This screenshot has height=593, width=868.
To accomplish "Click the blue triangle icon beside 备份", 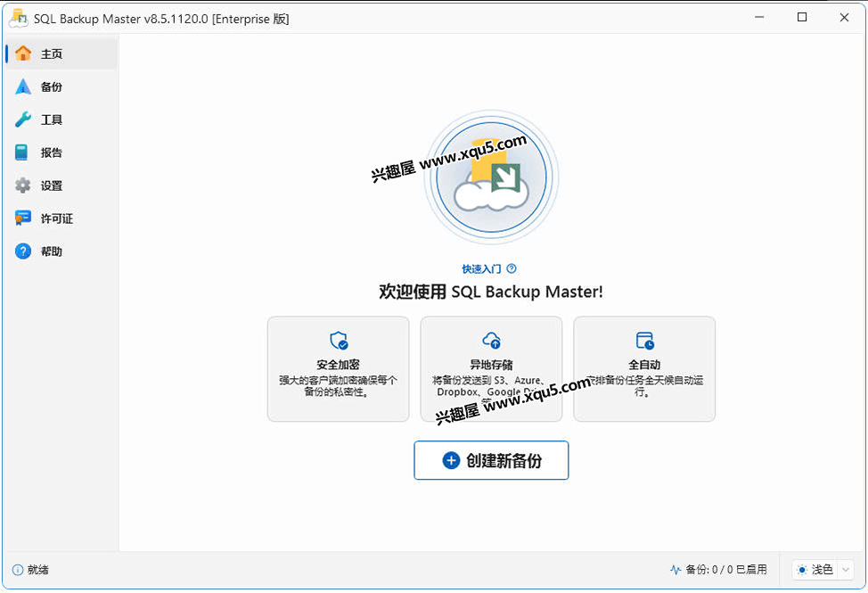I will point(23,86).
